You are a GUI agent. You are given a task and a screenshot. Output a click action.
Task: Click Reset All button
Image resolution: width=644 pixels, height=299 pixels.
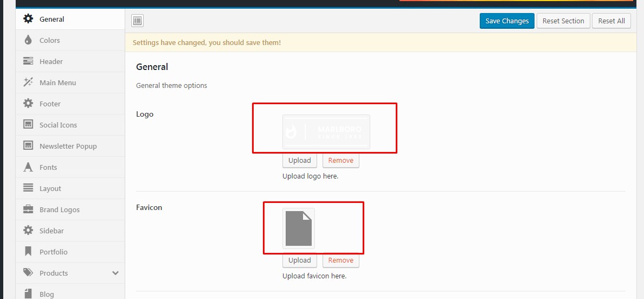(x=611, y=21)
